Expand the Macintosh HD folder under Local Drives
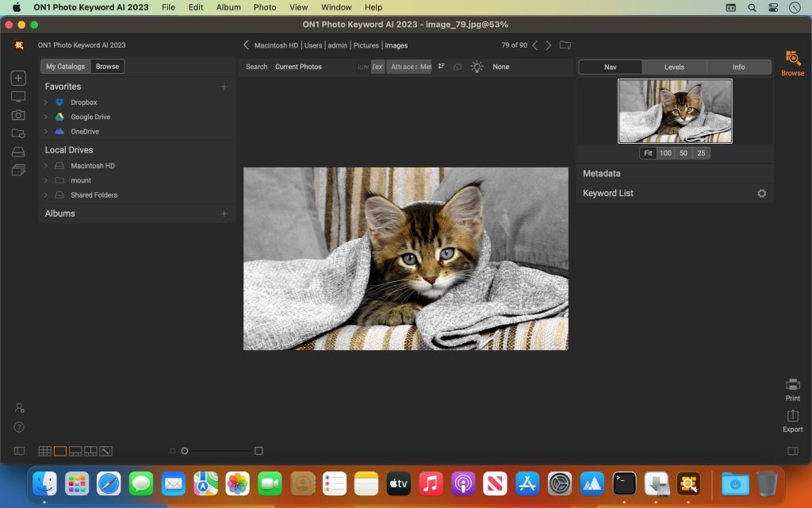This screenshot has height=508, width=812. pyautogui.click(x=47, y=166)
